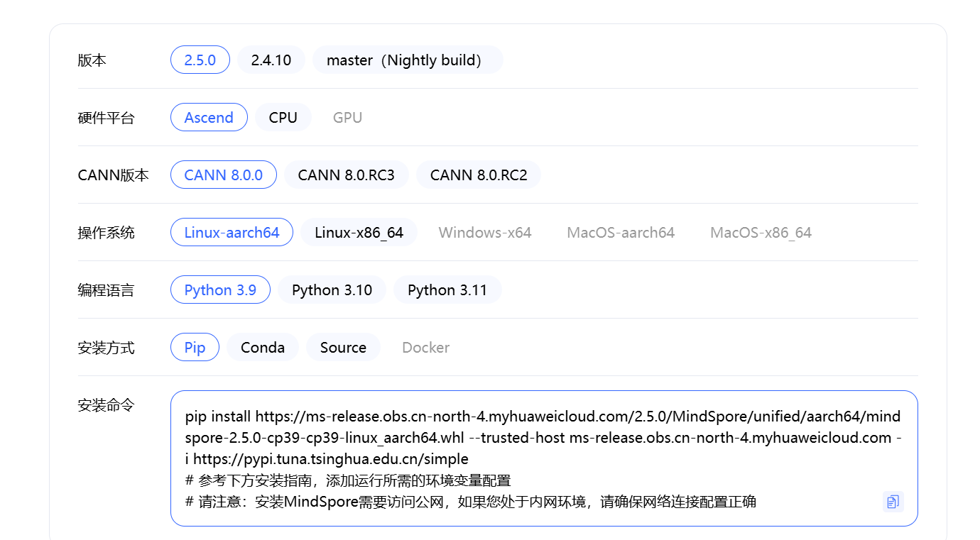This screenshot has width=980, height=540.
Task: Select MacOS-aarch64 option
Action: point(621,233)
